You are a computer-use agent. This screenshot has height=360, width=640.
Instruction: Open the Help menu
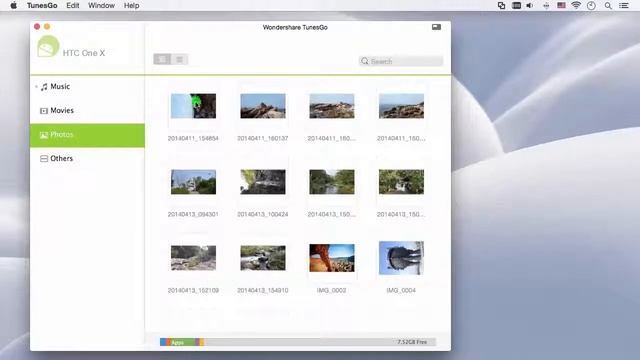pyautogui.click(x=131, y=6)
